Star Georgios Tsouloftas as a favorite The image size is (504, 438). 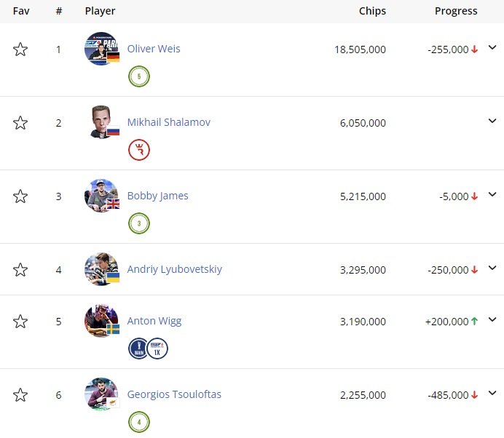(20, 395)
